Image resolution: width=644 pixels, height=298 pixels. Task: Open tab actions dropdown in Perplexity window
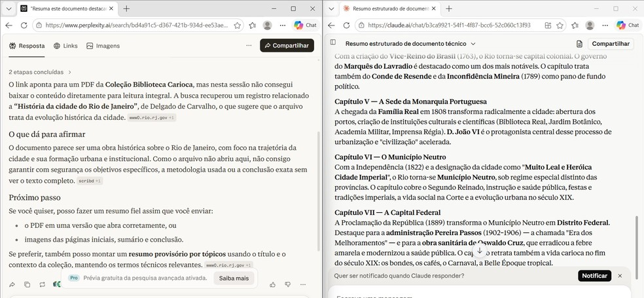(x=9, y=9)
